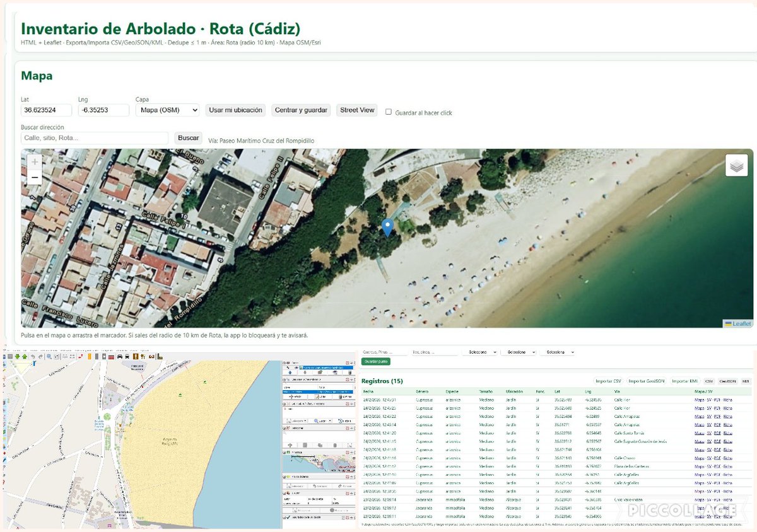Screen dimensions: 757x532
Task: Click Importar CSV button
Action: tap(608, 381)
